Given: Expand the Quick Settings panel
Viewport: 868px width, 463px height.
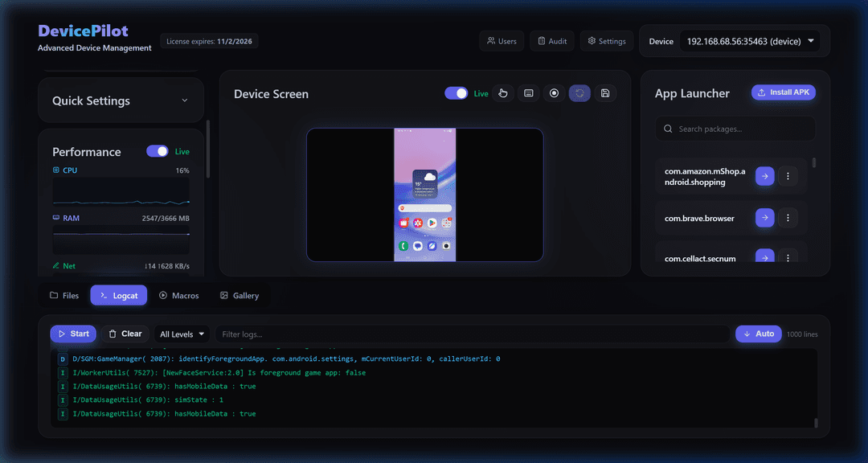Looking at the screenshot, I should [x=121, y=100].
